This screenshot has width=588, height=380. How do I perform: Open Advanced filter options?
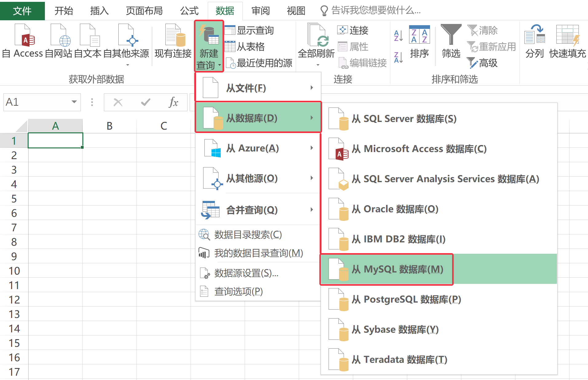tap(483, 63)
